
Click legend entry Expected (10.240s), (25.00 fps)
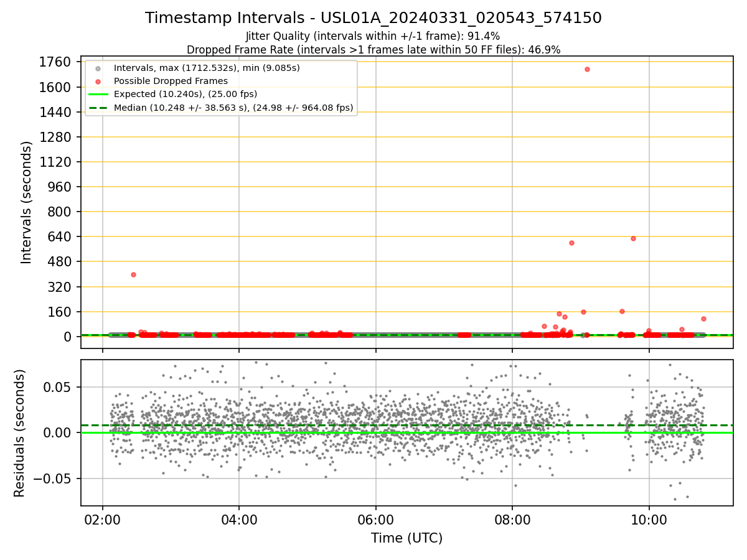pos(186,94)
